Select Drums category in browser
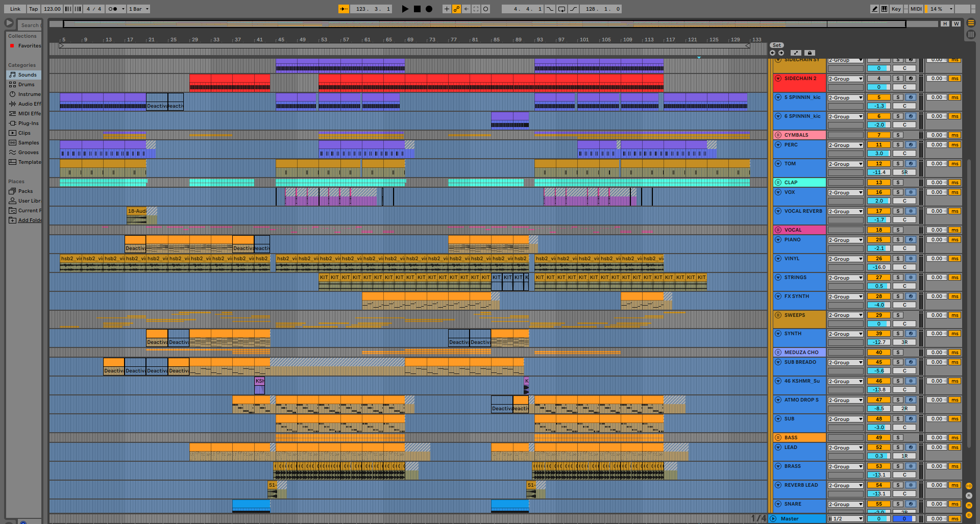Viewport: 980px width, 524px height. tap(24, 84)
